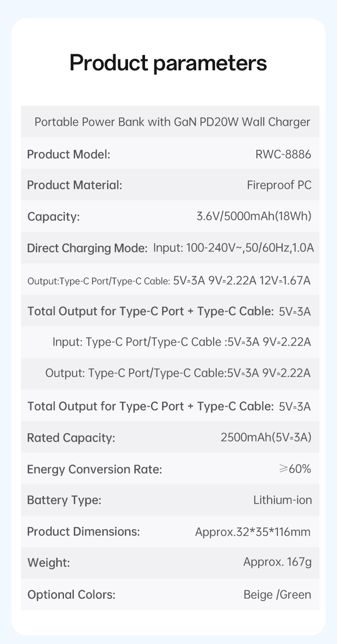The width and height of the screenshot is (337, 644).
Task: Select the 3.6V/5000mAh(18Wh) capacity value
Action: [x=254, y=217]
